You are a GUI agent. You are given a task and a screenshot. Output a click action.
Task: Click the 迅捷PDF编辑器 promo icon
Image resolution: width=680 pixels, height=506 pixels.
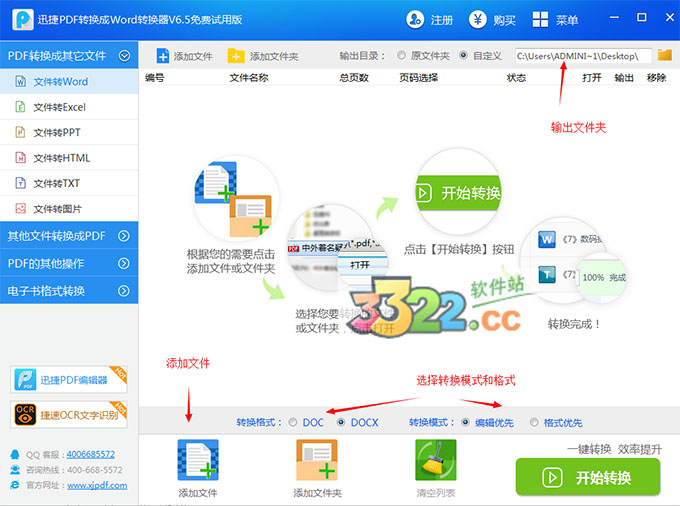pyautogui.click(x=25, y=379)
